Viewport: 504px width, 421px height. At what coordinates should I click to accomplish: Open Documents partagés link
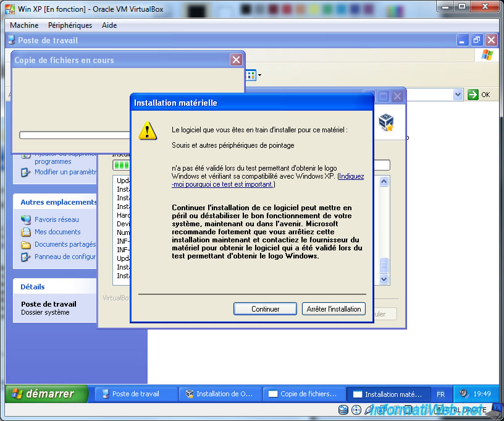pyautogui.click(x=65, y=244)
